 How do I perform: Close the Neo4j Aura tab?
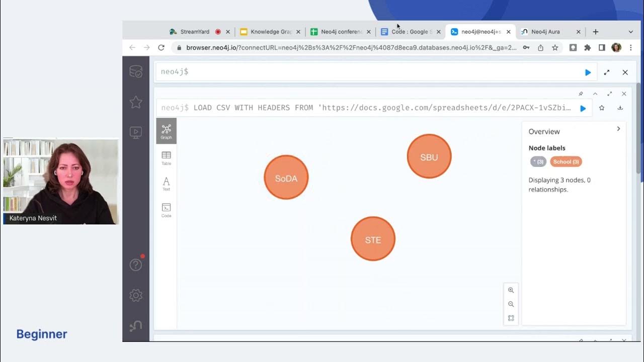[578, 32]
